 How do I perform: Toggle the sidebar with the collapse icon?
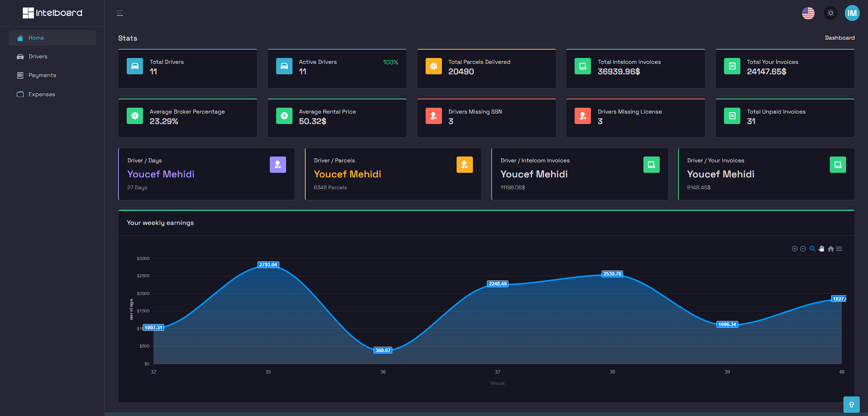tap(119, 13)
